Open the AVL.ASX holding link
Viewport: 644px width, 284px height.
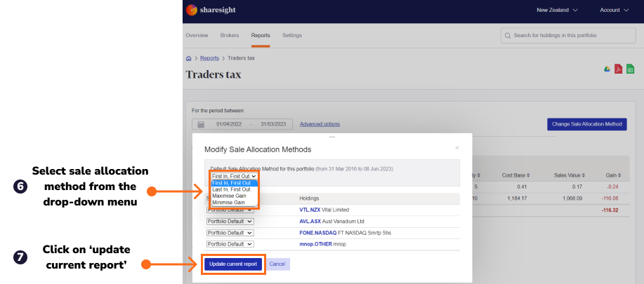pos(310,222)
